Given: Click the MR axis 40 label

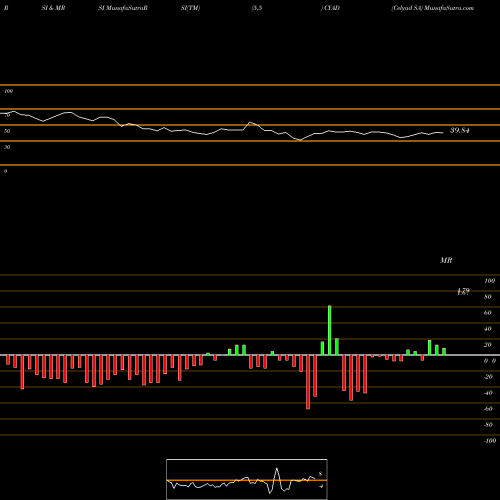Looking at the screenshot, I should (x=487, y=329).
